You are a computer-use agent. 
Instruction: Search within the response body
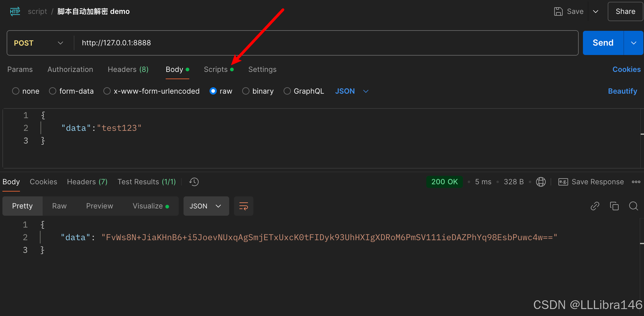pyautogui.click(x=633, y=206)
